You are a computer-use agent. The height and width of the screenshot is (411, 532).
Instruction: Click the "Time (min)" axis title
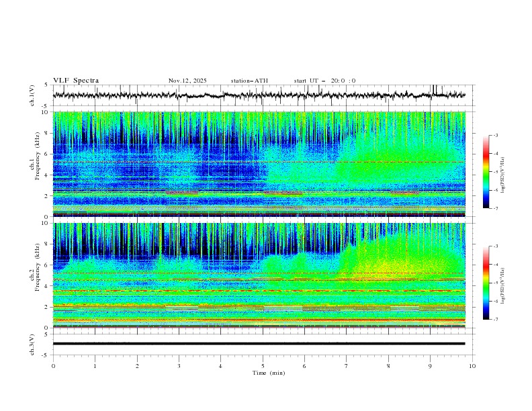(x=269, y=373)
